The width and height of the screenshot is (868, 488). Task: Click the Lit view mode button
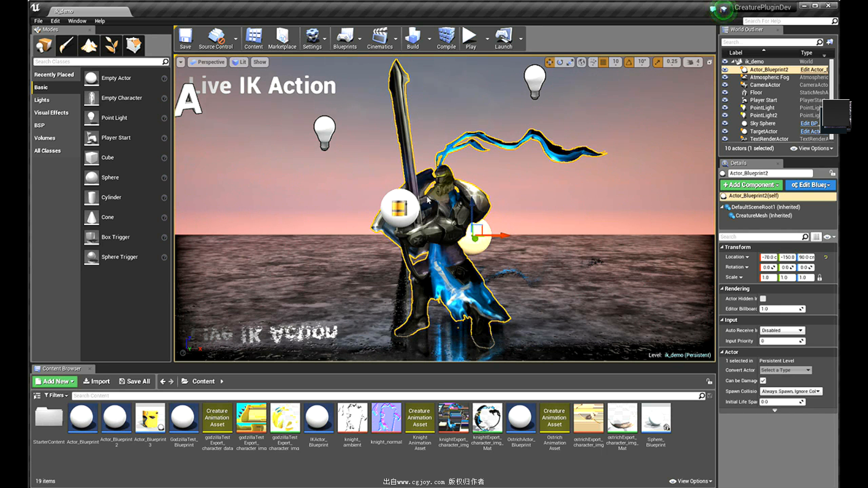(x=239, y=62)
